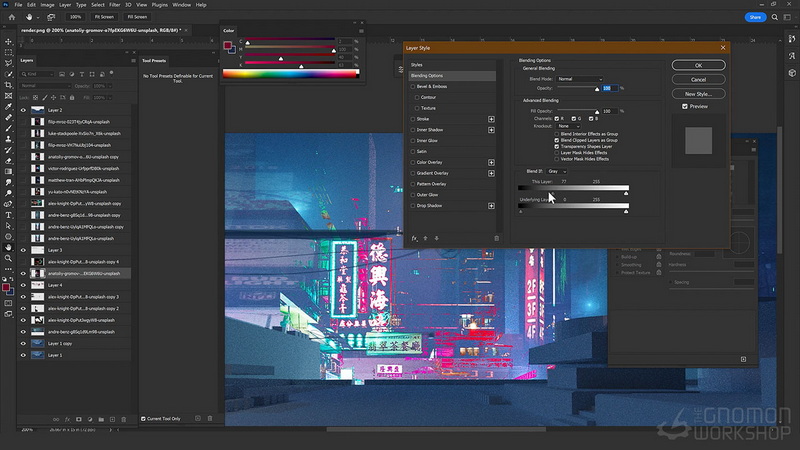
Task: Click the search icon at top right
Action: (x=774, y=17)
